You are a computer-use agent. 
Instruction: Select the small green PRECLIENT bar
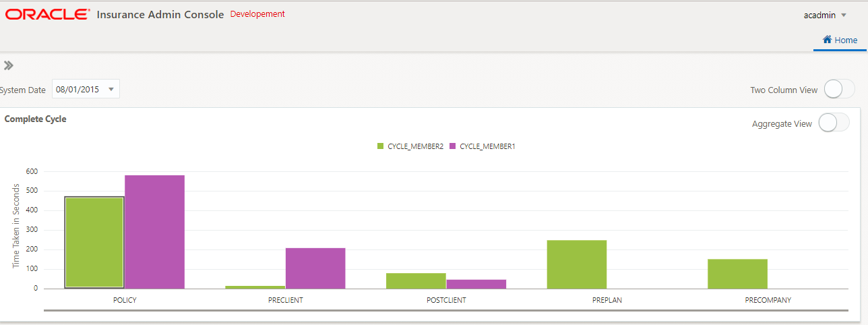coord(255,287)
